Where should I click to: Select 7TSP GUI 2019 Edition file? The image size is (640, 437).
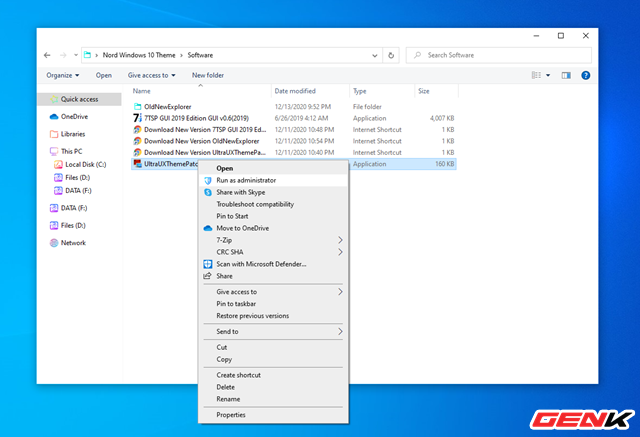coord(196,118)
